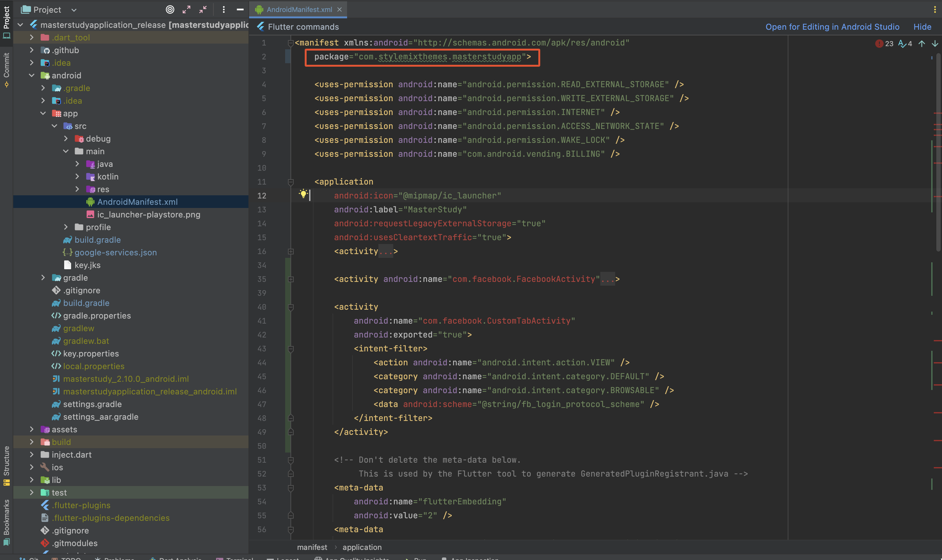Click the Select Opened File target icon

coord(170,9)
